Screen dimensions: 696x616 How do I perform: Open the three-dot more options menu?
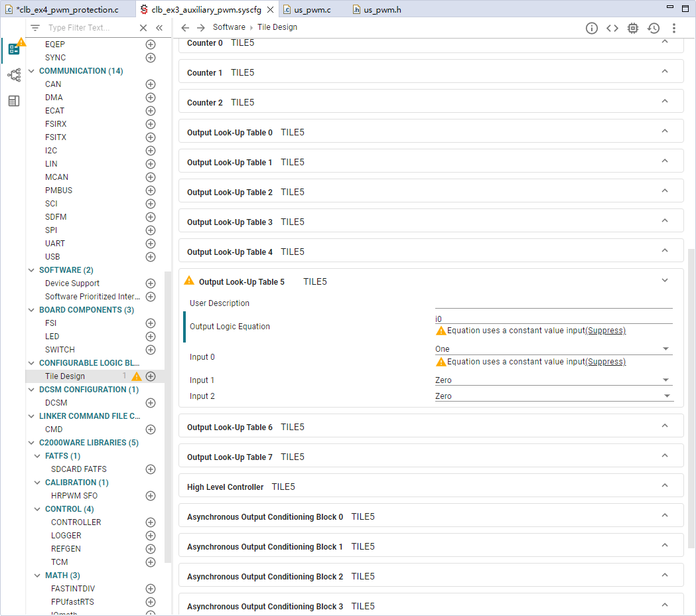point(674,28)
